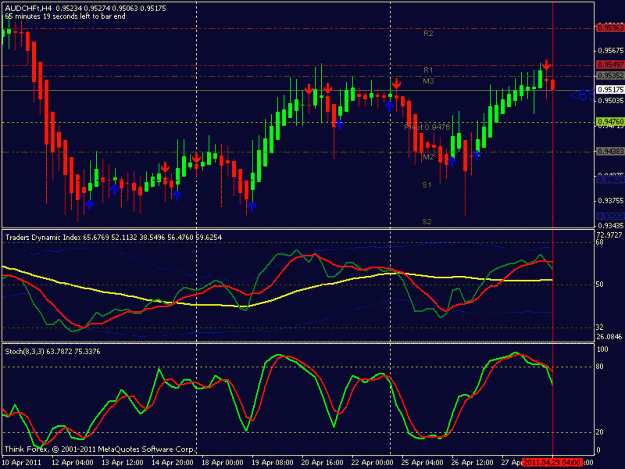Select the current price tag 0.95175
The width and height of the screenshot is (625, 469).
(x=610, y=89)
